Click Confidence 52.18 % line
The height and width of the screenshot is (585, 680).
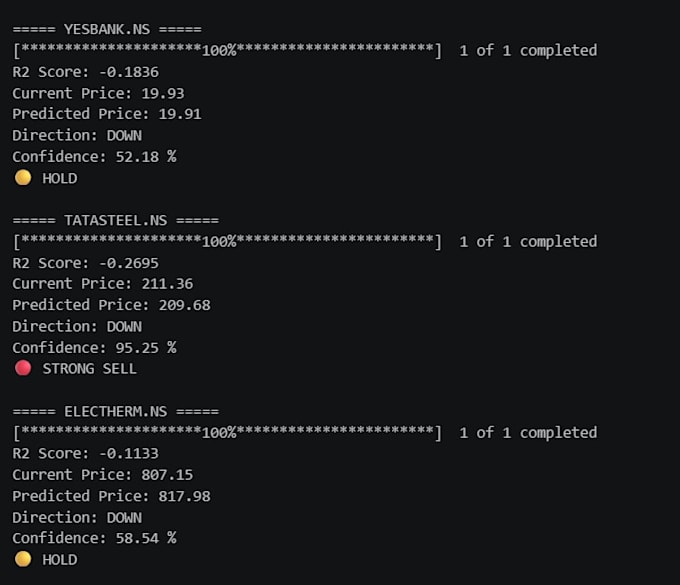[94, 157]
